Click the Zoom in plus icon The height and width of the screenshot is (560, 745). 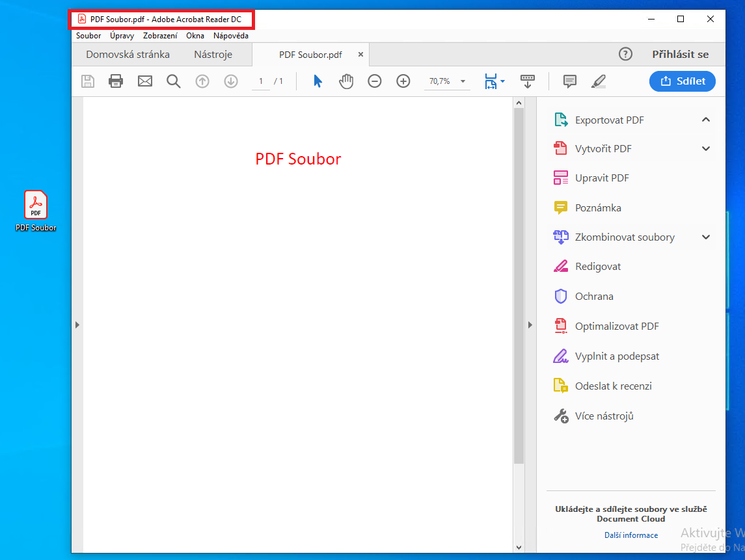(403, 81)
